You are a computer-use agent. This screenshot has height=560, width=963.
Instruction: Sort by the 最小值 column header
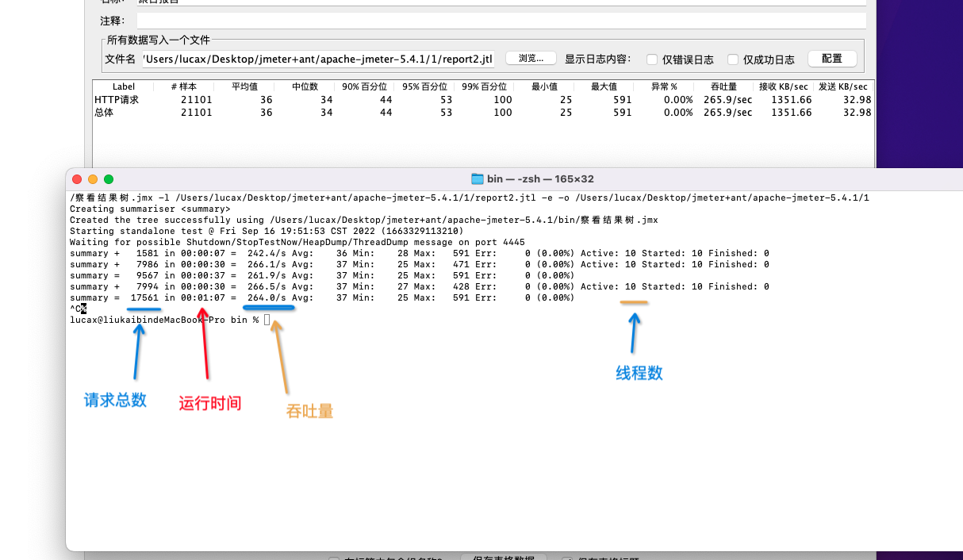tap(544, 86)
